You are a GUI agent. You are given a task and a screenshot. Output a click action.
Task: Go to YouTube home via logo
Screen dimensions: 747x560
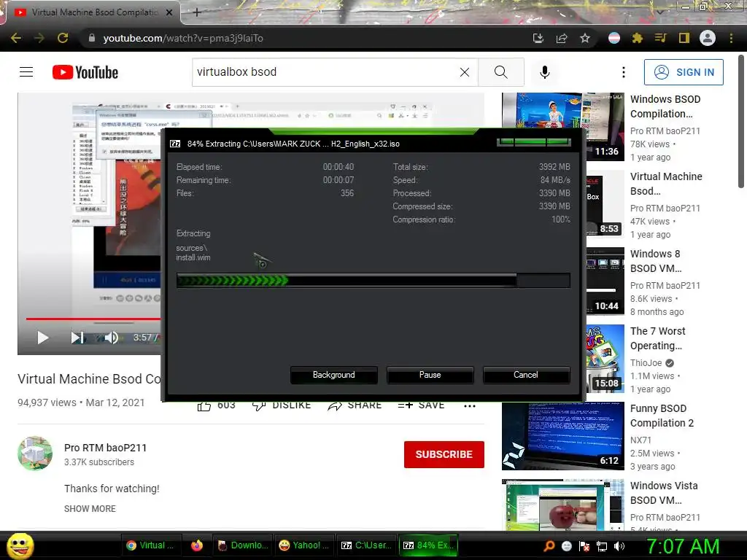pyautogui.click(x=85, y=72)
